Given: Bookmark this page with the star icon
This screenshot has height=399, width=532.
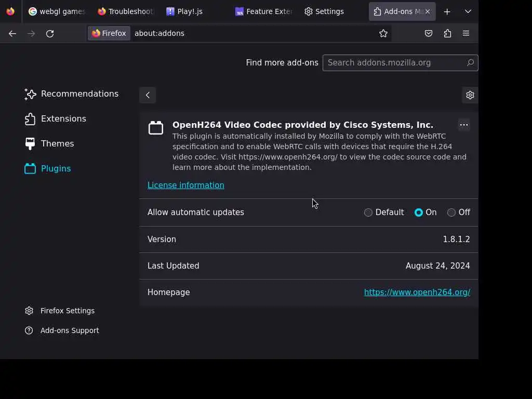Looking at the screenshot, I should point(383,33).
